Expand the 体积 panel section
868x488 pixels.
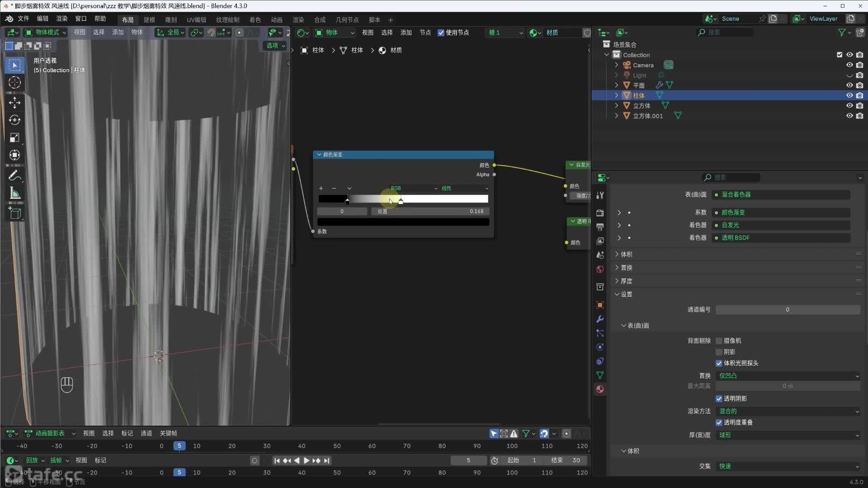click(626, 254)
